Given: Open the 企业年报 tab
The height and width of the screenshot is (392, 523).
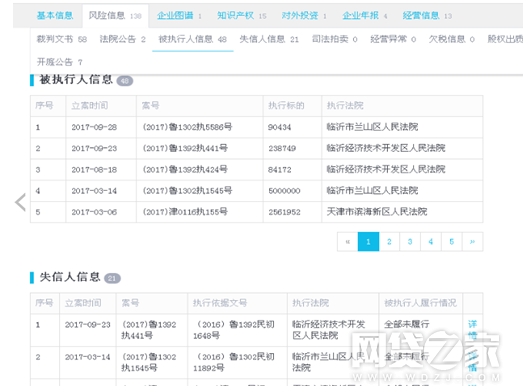Looking at the screenshot, I should point(365,15).
